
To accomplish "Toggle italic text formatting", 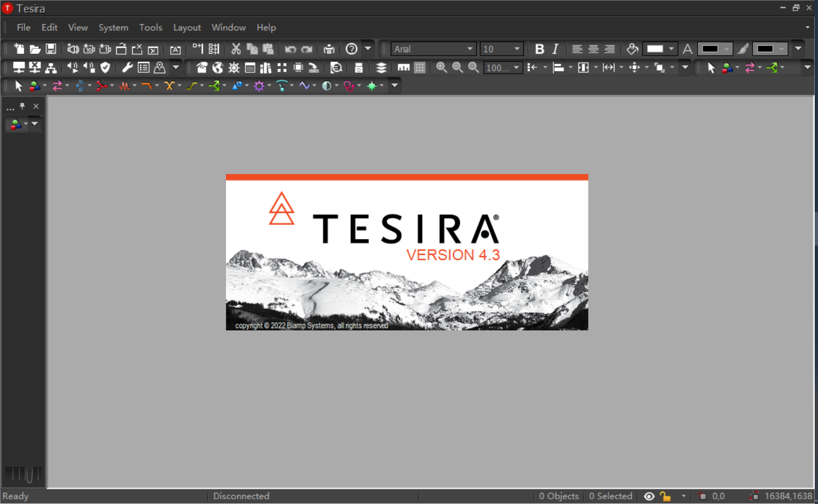I will point(555,49).
